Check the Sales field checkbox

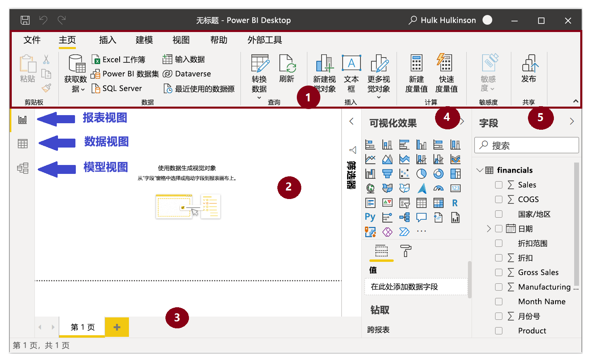click(x=499, y=185)
